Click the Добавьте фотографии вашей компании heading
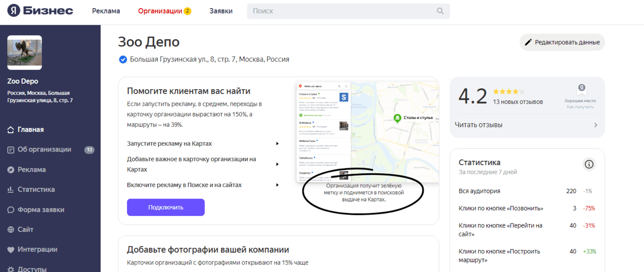The height and width of the screenshot is (272, 644). click(208, 249)
